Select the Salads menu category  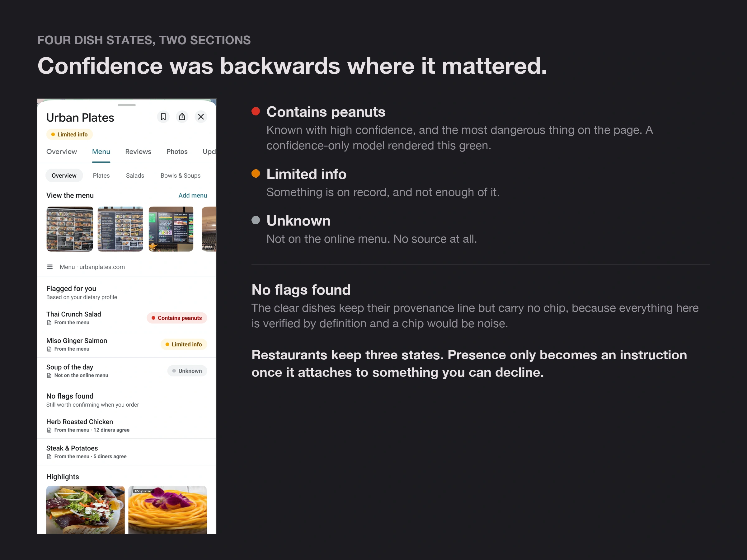point(135,175)
